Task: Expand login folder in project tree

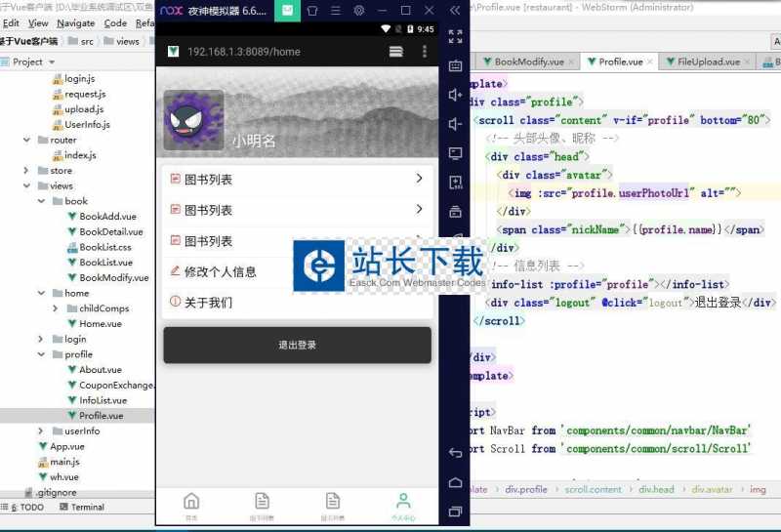Action: click(x=41, y=340)
